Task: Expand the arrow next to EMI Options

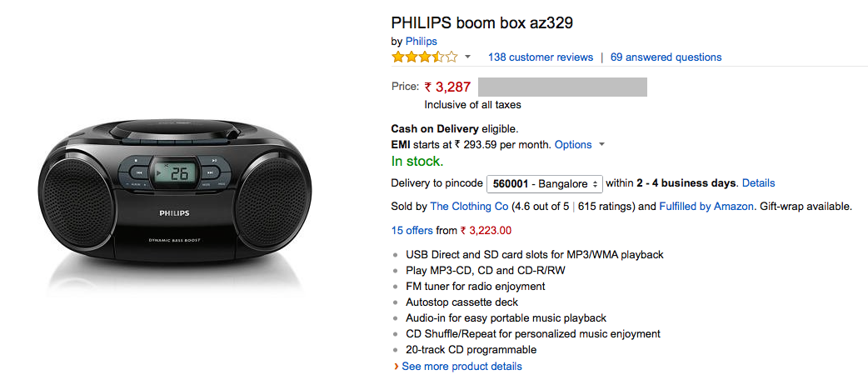Action: pyautogui.click(x=602, y=145)
